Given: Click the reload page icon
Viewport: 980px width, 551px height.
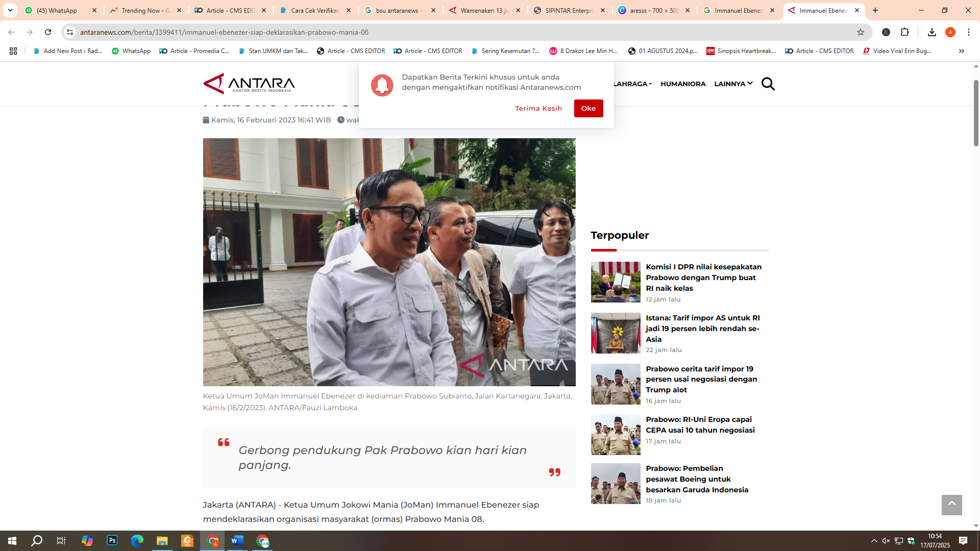Looking at the screenshot, I should point(48,32).
